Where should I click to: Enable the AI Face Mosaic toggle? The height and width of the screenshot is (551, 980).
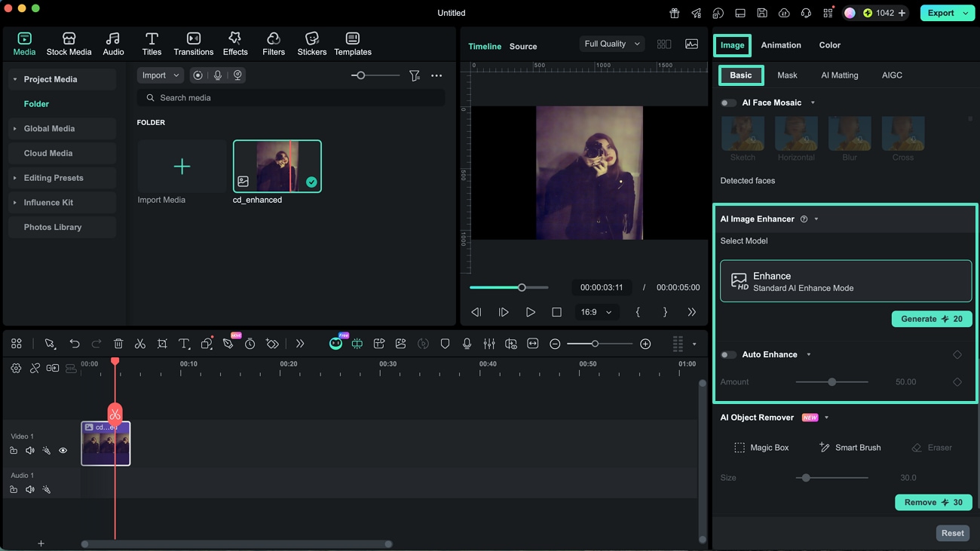728,103
